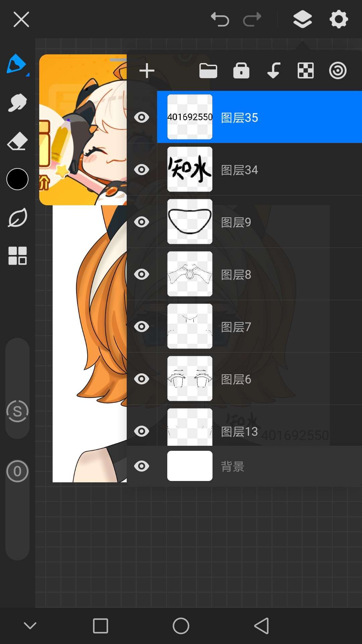This screenshot has height=644, width=362.
Task: Undo the last action
Action: click(x=220, y=19)
